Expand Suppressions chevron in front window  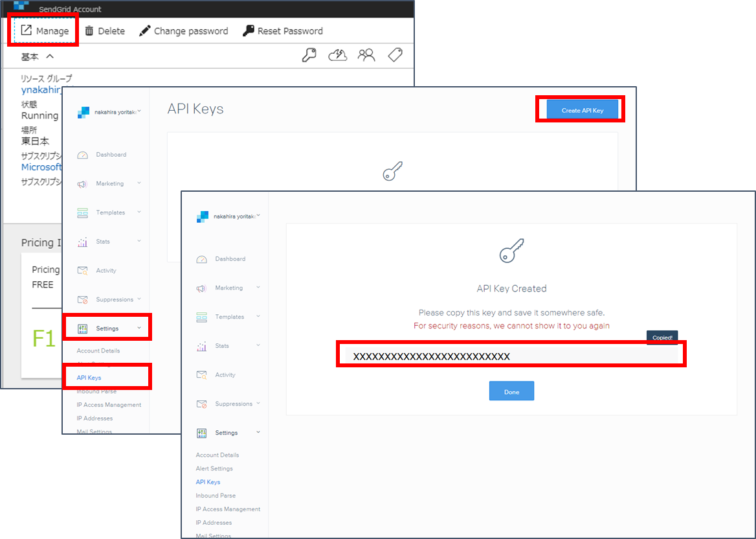pos(258,403)
